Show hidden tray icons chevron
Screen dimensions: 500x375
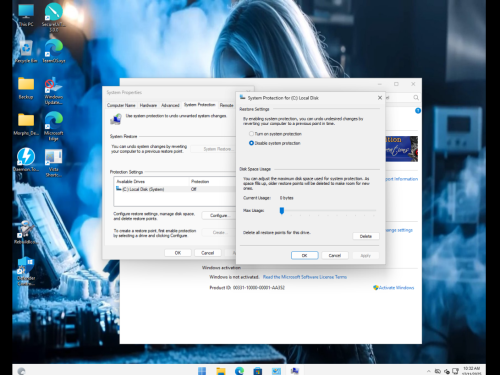428,371
